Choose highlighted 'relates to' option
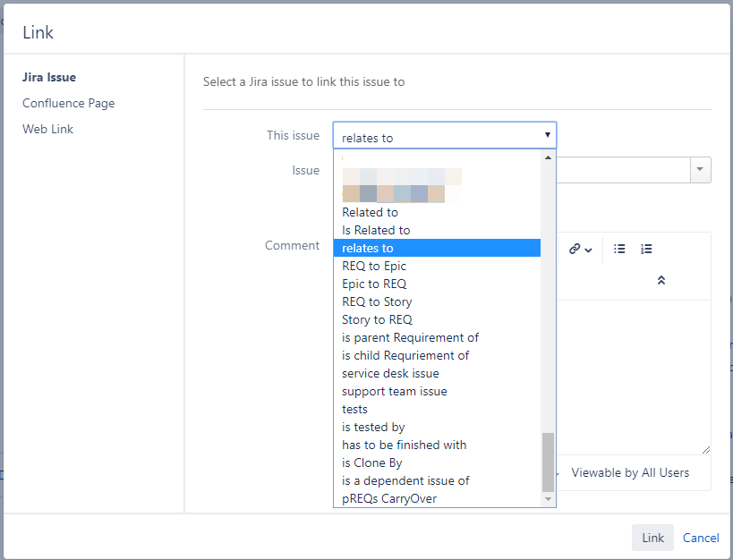The width and height of the screenshot is (733, 560). pos(437,248)
